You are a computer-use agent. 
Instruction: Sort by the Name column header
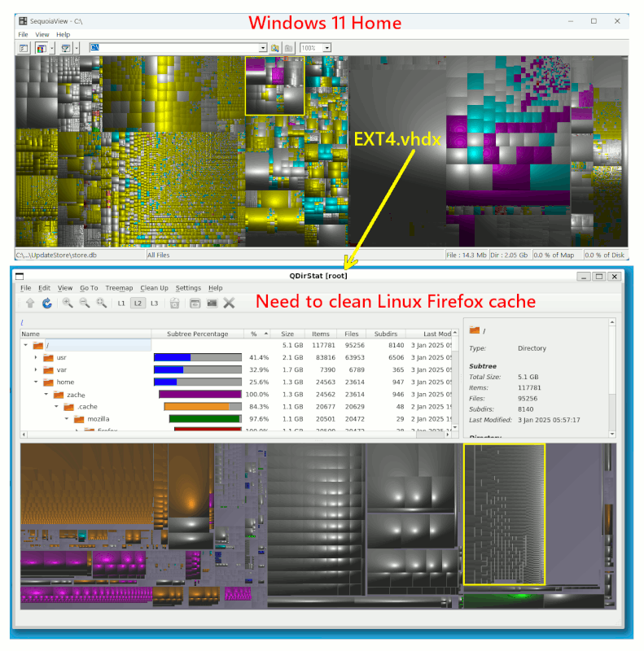tap(85, 334)
